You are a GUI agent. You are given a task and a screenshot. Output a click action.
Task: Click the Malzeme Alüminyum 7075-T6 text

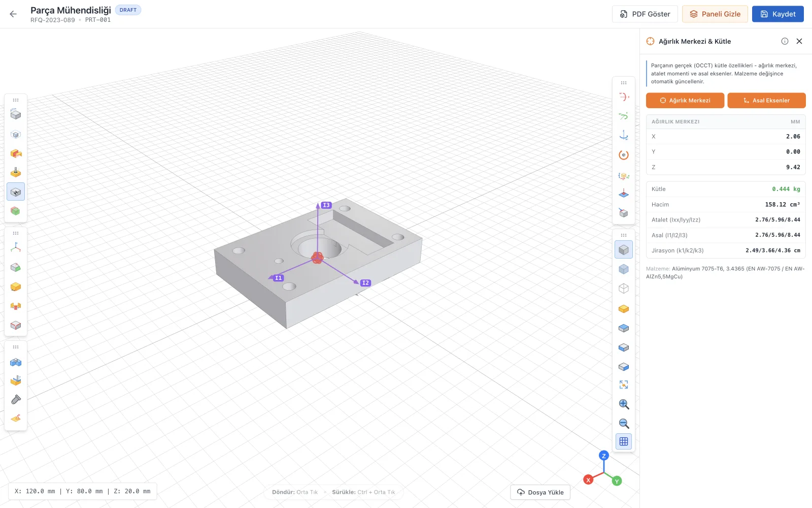(x=725, y=273)
